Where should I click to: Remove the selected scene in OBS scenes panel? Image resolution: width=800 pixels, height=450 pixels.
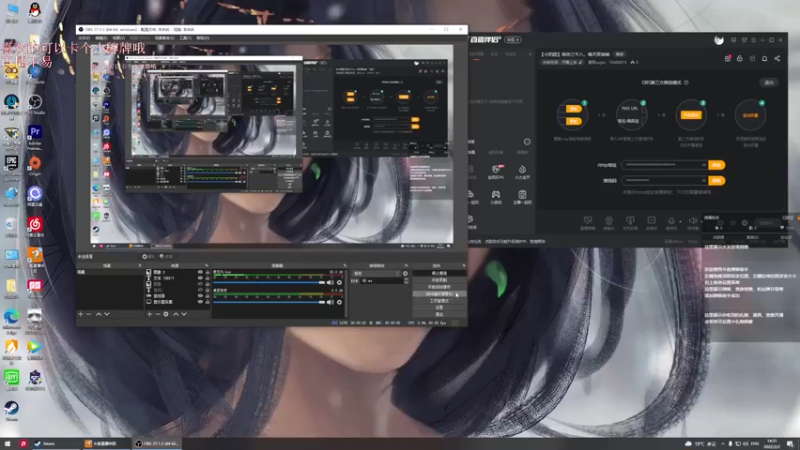(89, 314)
